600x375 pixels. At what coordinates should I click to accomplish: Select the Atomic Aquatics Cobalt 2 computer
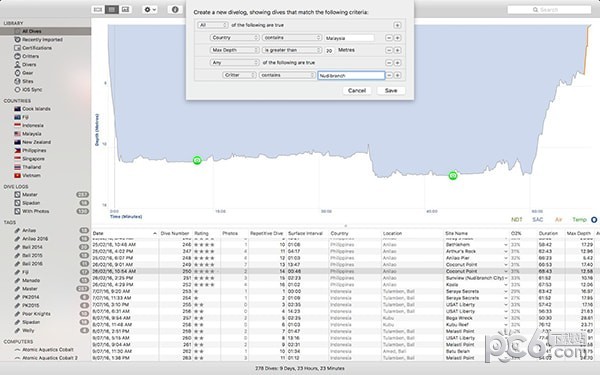[50, 358]
